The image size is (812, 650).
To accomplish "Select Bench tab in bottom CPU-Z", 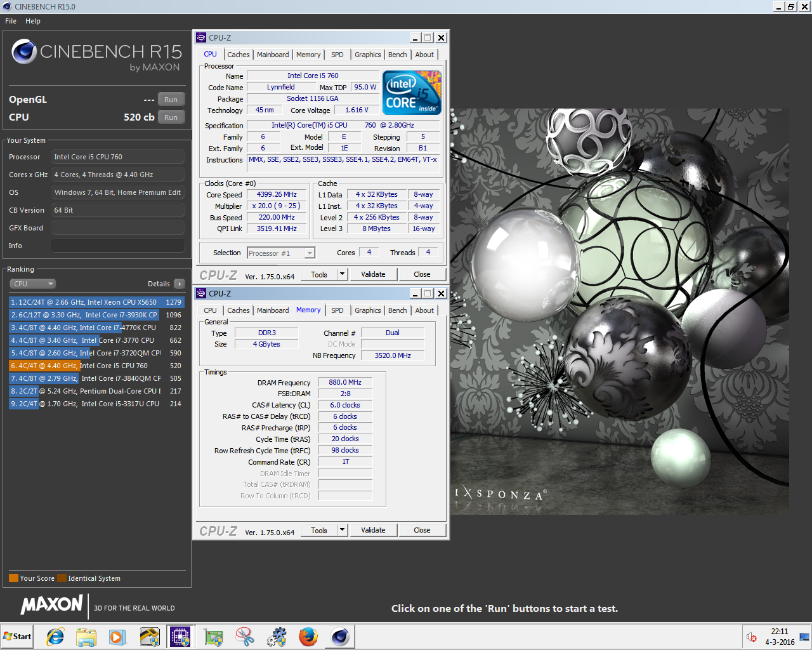I will (x=398, y=310).
